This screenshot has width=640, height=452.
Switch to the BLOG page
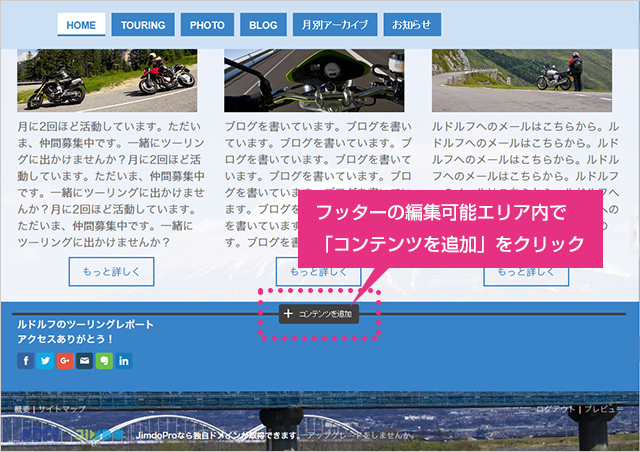[263, 24]
